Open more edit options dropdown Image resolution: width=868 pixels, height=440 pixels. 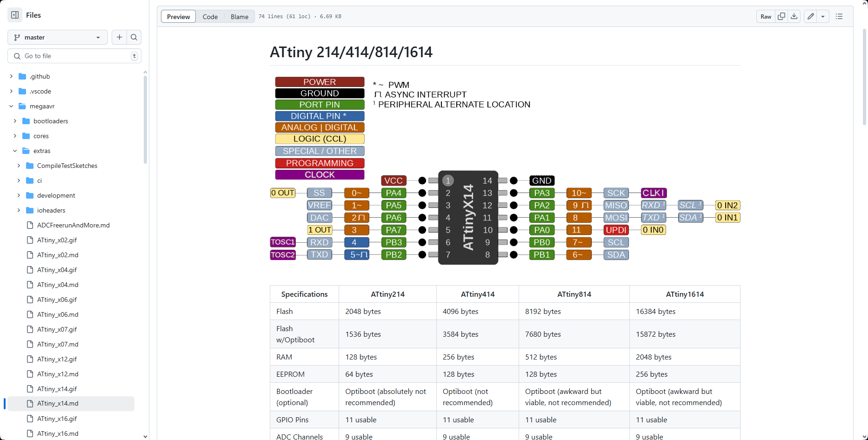pos(823,16)
